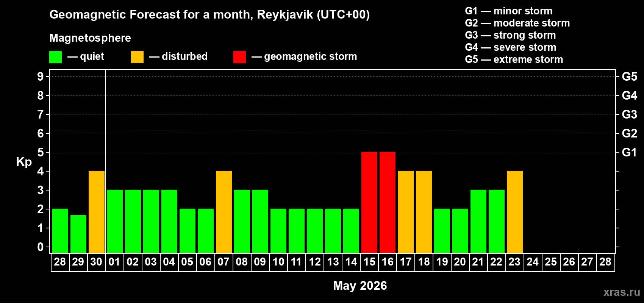Click the Kp value 9 axis label

point(41,77)
